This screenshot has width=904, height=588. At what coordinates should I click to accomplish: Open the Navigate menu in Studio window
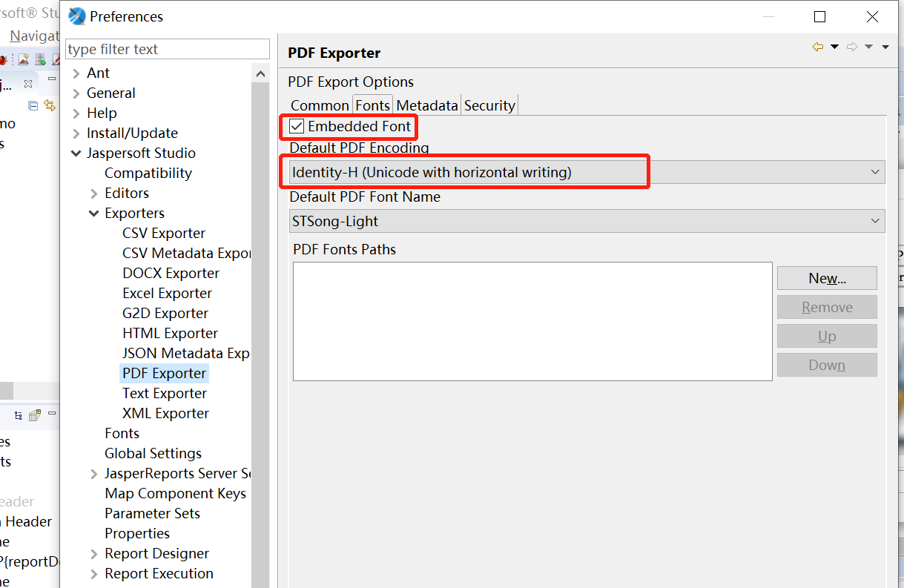pyautogui.click(x=34, y=36)
